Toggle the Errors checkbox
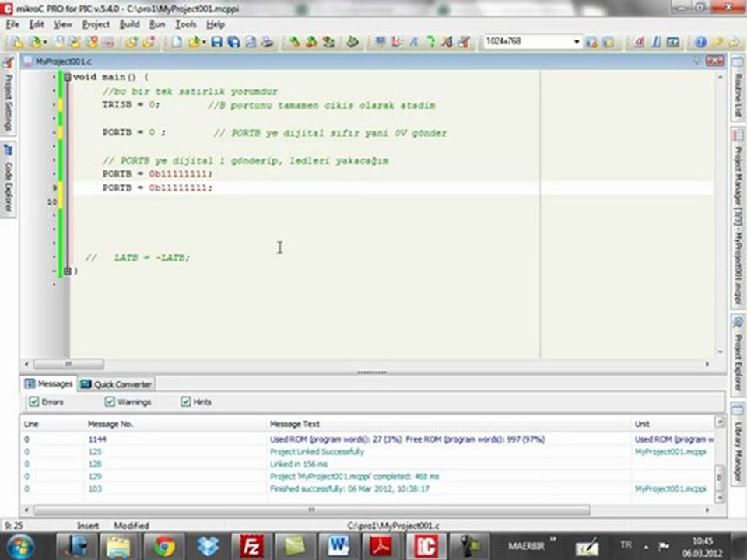The image size is (747, 560). [33, 401]
